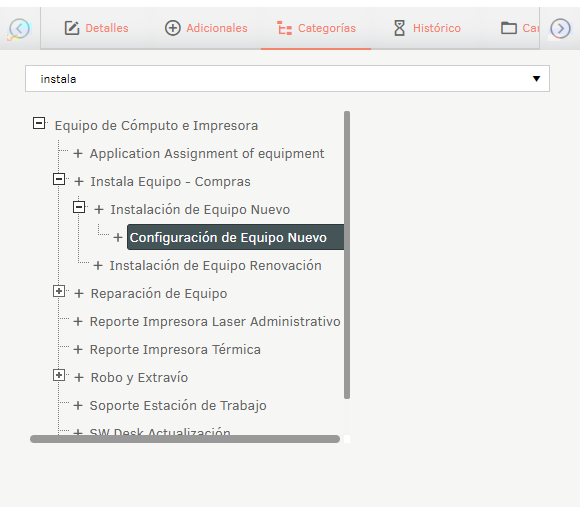Collapse the Instalación de Equipo Nuevo node
Viewport: 585px width, 507px height.
[79, 207]
